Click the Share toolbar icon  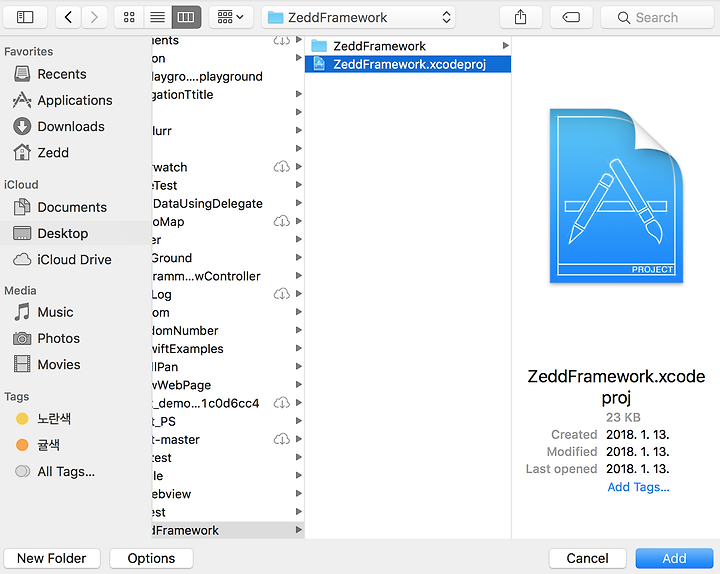point(520,17)
